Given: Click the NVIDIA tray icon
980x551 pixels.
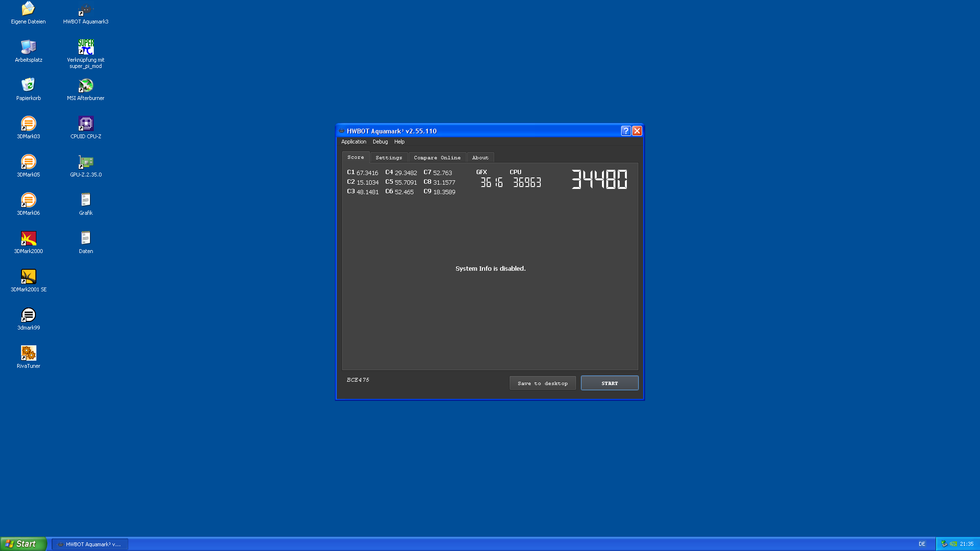Looking at the screenshot, I should point(953,544).
